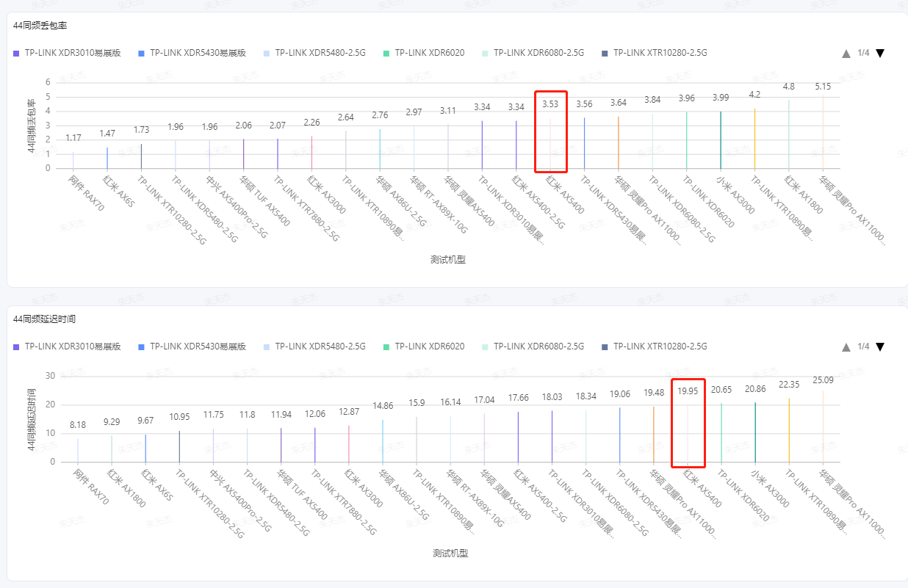The image size is (908, 588).
Task: Click the vertical 44同频延迟时间 y-axis title
Action: click(x=32, y=418)
